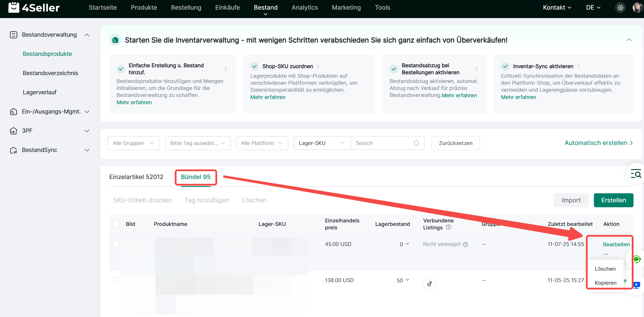Click help icon next to Nicht verknüpft
The width and height of the screenshot is (644, 317).
[465, 245]
